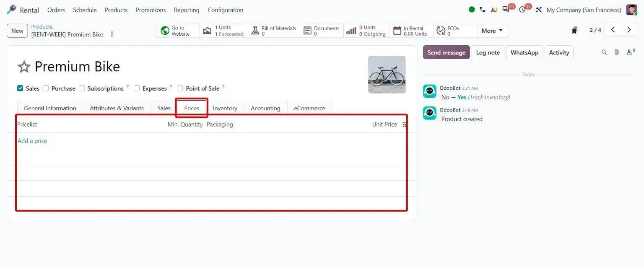Open the Promotions menu
This screenshot has height=268, width=644.
pos(151,10)
